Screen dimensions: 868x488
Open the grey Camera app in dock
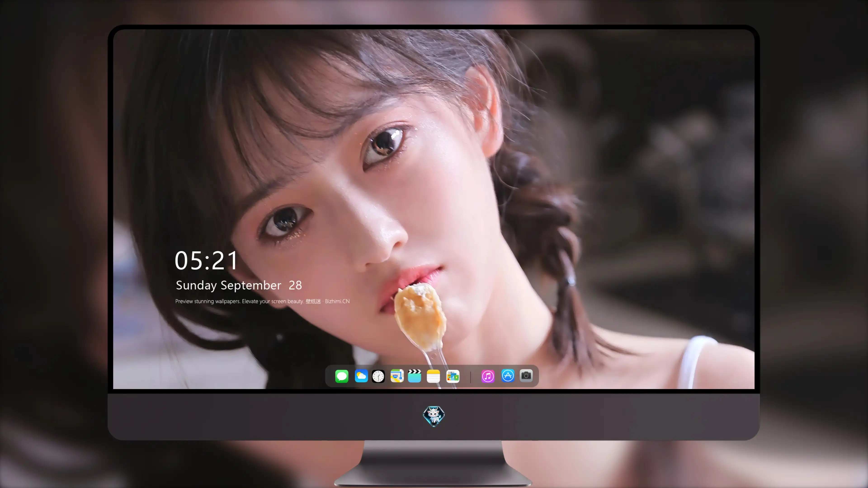pos(526,375)
